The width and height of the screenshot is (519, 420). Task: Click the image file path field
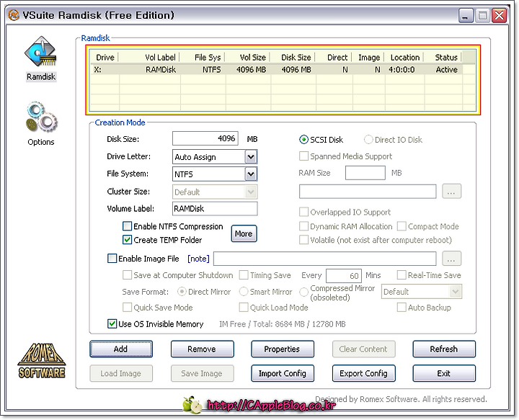[x=324, y=259]
